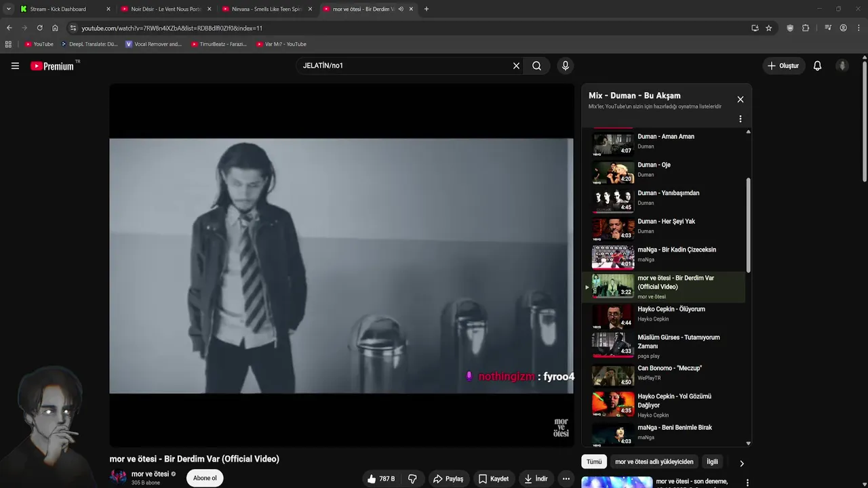Go back in browser history
This screenshot has width=868, height=488.
coord(9,28)
